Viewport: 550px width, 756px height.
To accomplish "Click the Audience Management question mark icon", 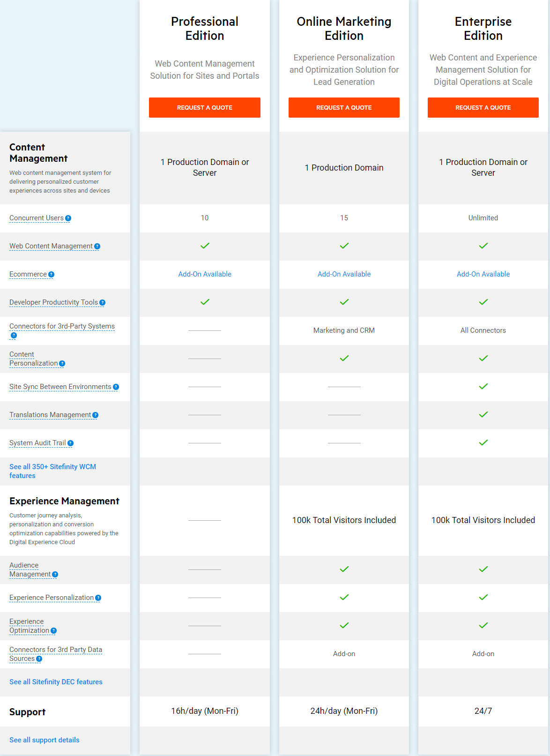I will (55, 574).
